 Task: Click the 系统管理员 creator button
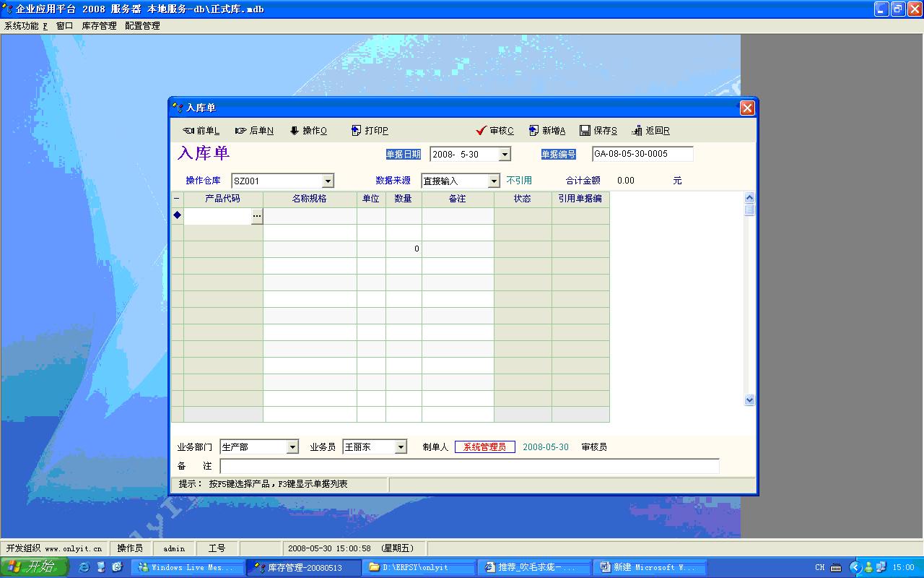click(484, 447)
